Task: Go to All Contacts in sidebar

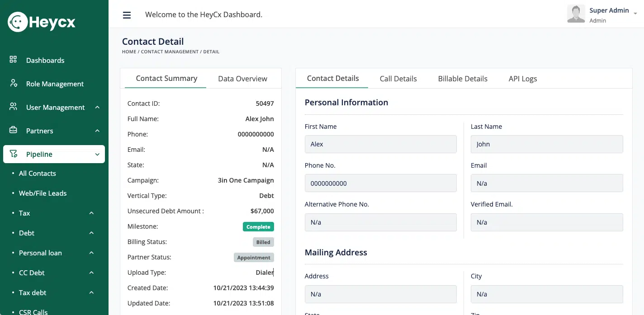Action: [37, 174]
